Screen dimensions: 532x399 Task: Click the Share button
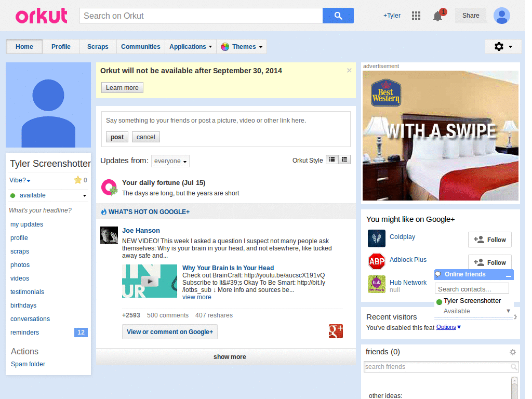[x=471, y=16]
